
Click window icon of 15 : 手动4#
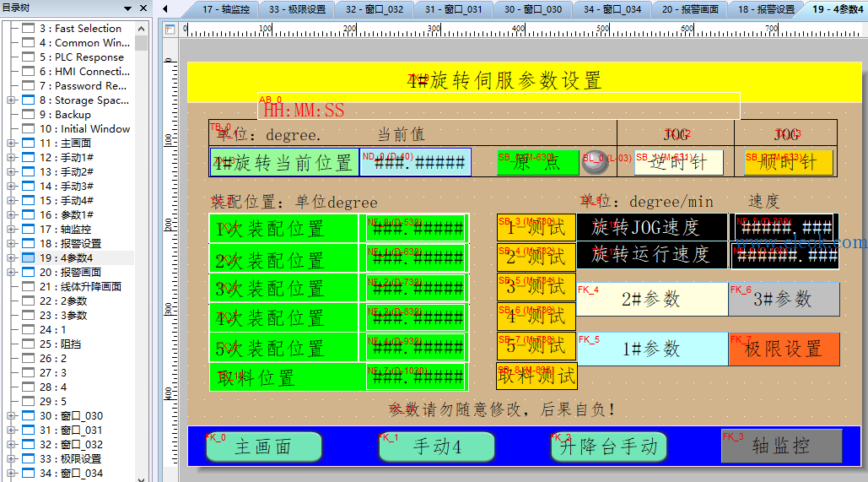(28, 201)
